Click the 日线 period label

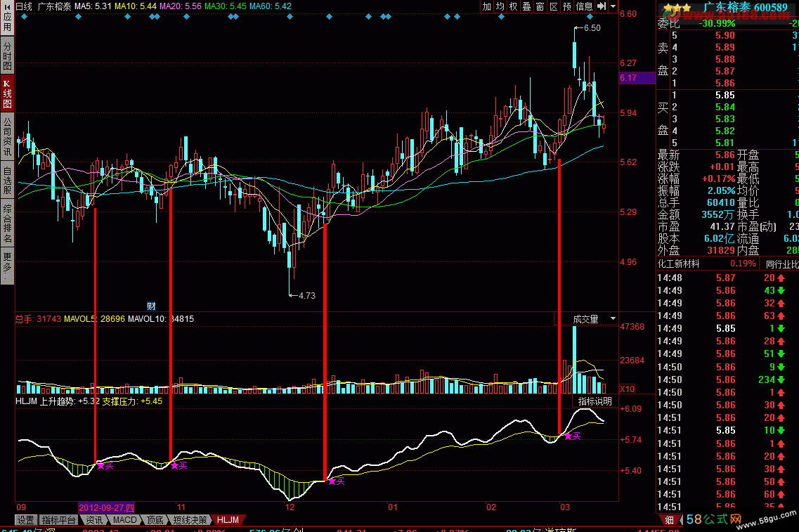[23, 6]
